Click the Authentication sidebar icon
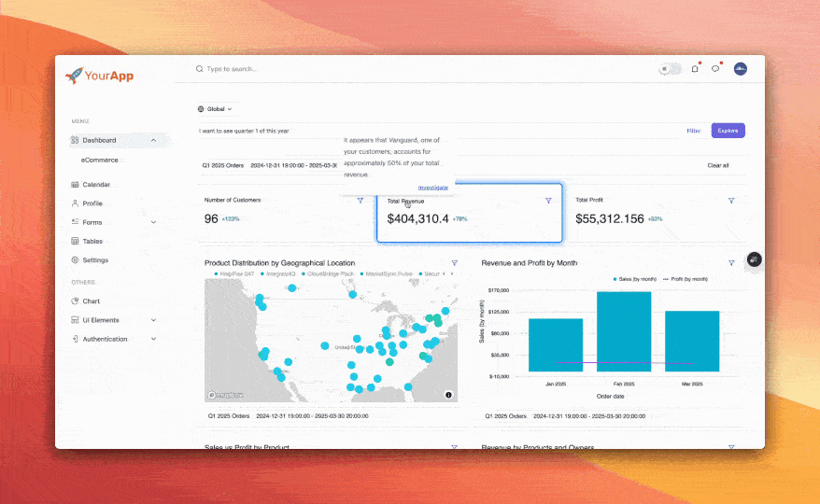Screen dimensions: 820x504 click(x=75, y=339)
